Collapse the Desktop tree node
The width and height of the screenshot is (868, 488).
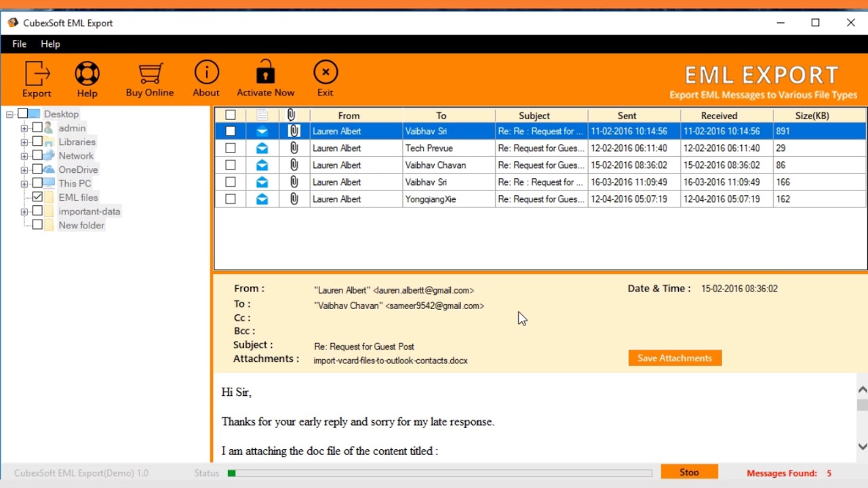[x=9, y=114]
